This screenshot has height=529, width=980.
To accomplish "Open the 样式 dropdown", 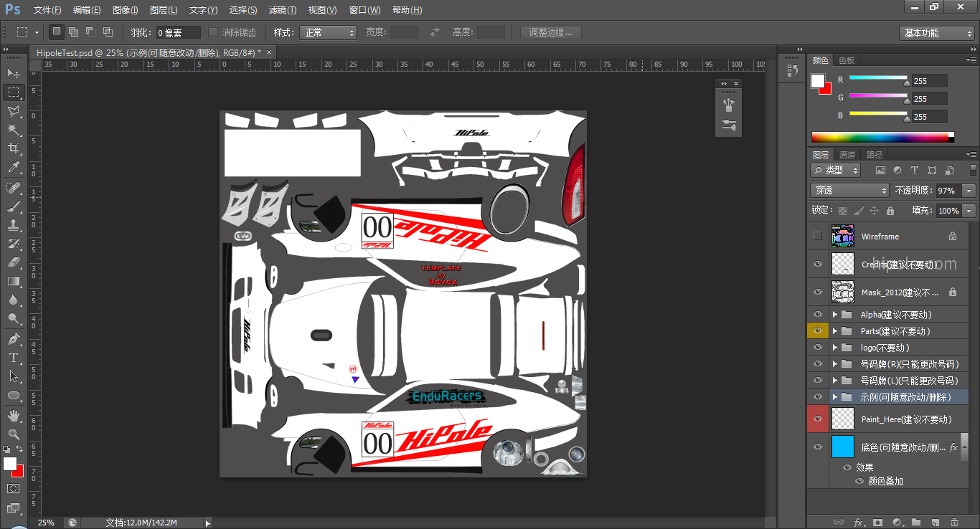I will (x=329, y=32).
